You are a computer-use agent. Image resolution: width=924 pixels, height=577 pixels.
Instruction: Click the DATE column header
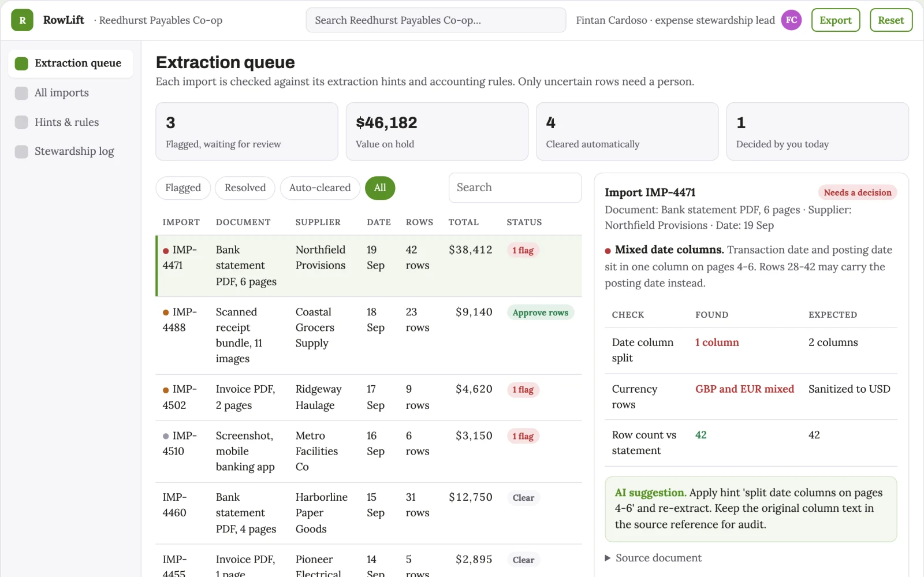379,222
